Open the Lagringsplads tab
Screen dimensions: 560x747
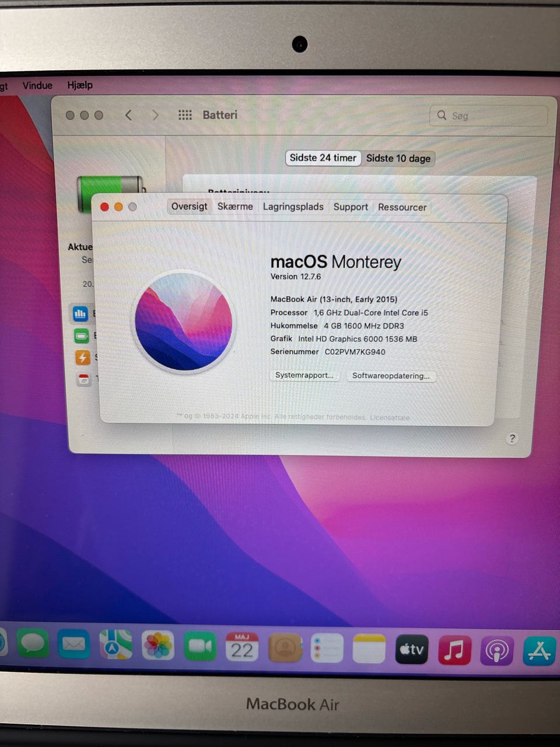click(293, 207)
